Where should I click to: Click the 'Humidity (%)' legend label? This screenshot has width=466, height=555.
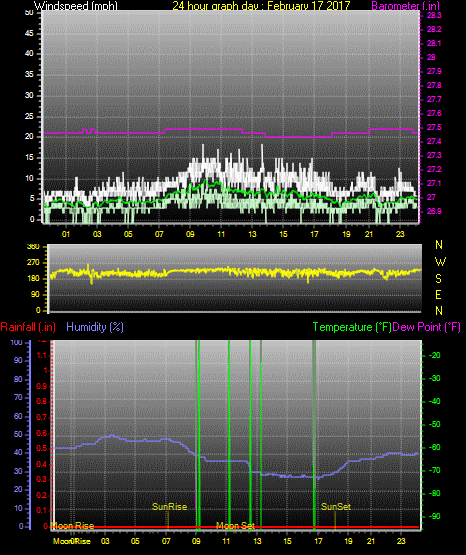(95, 327)
